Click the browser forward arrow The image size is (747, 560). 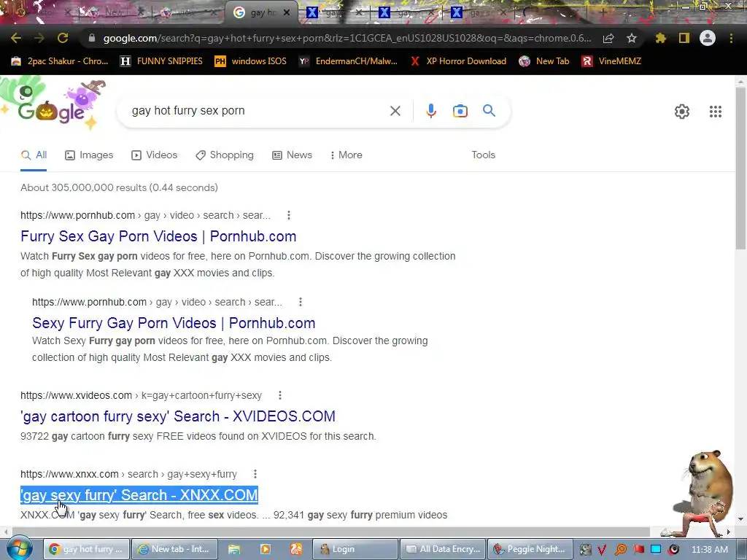pos(39,38)
